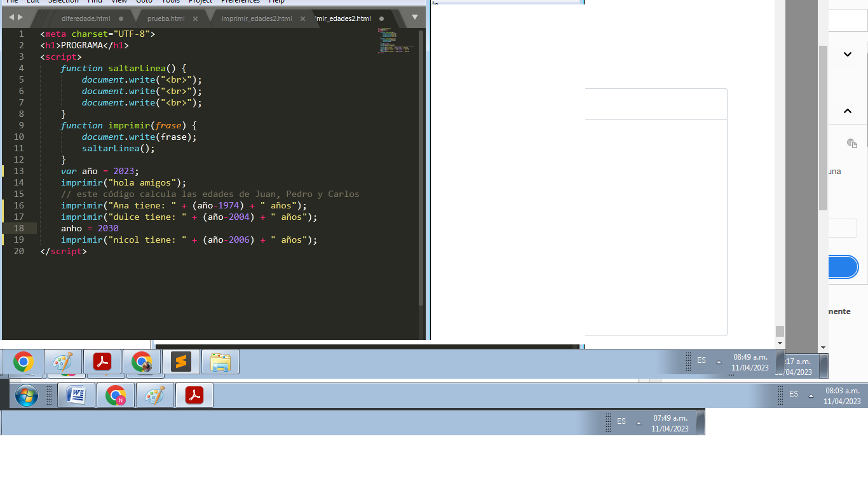
Task: Open Chrome with profile picture badge
Action: coord(142,362)
